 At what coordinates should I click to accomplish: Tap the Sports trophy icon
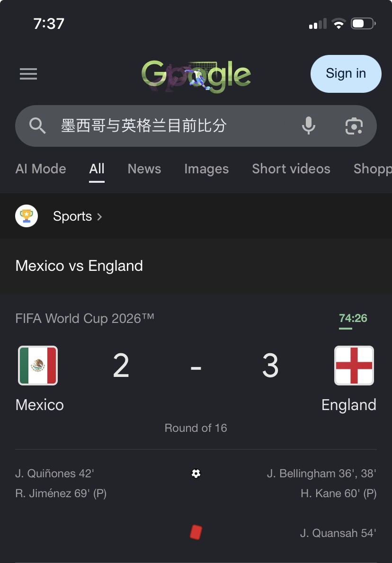27,216
